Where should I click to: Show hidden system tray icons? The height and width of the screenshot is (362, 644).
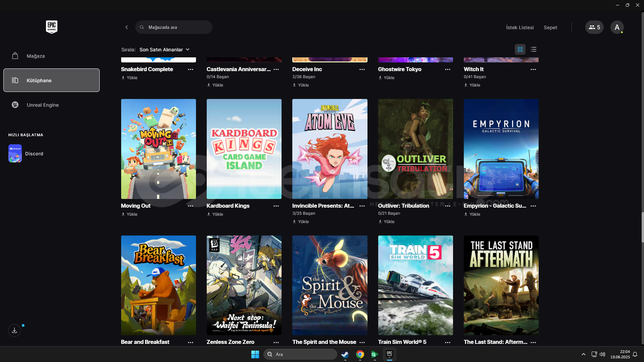coord(583,354)
